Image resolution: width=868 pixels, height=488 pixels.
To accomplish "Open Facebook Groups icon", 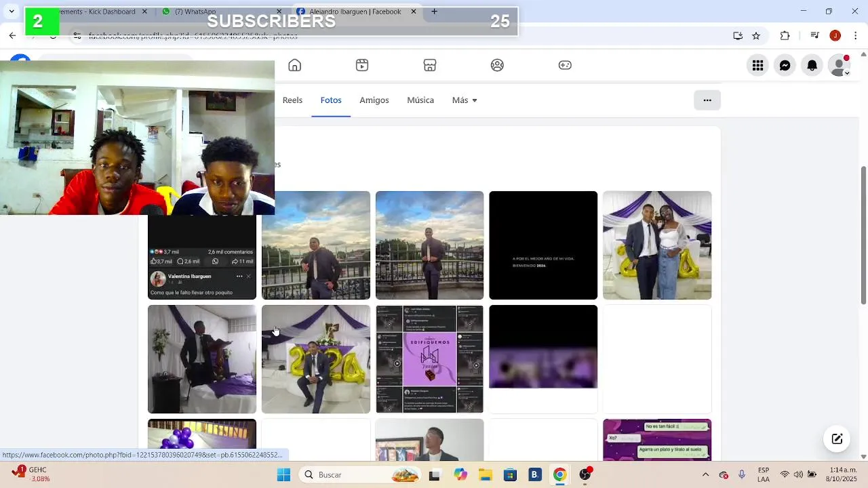I will (x=497, y=65).
